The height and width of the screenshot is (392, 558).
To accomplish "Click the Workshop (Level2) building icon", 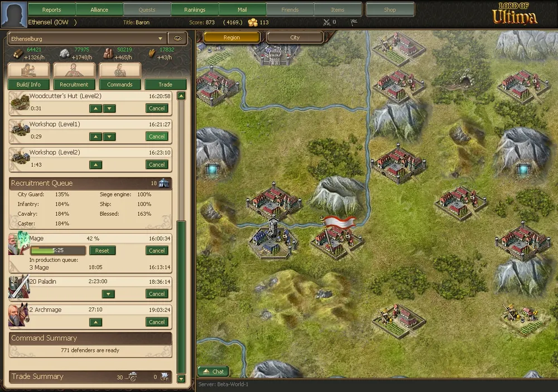I will [20, 157].
